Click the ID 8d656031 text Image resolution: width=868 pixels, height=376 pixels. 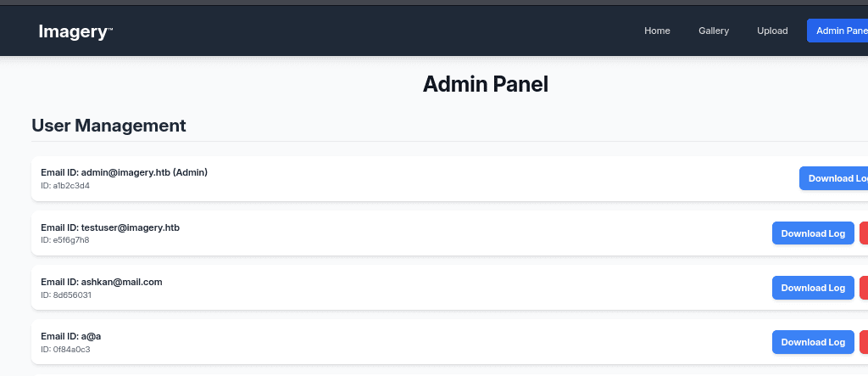66,295
